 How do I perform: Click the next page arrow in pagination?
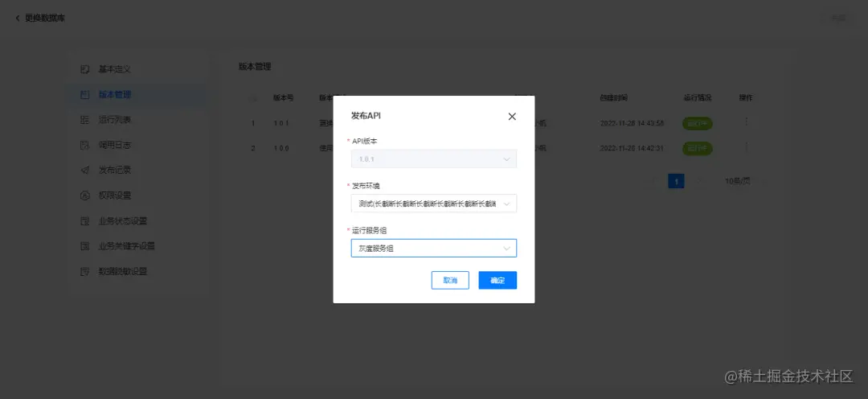[699, 181]
